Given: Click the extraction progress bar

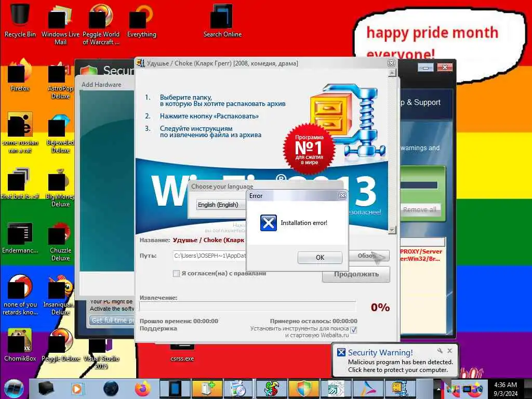Looking at the screenshot, I should 248,307.
